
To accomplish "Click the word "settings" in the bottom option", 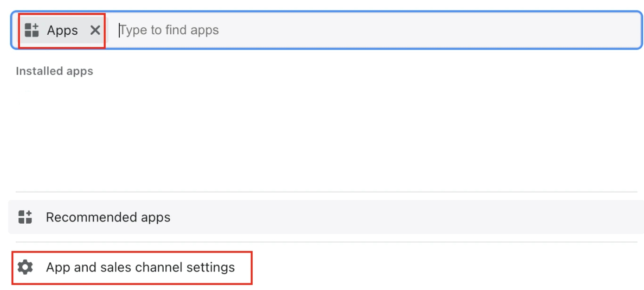I will tap(210, 267).
